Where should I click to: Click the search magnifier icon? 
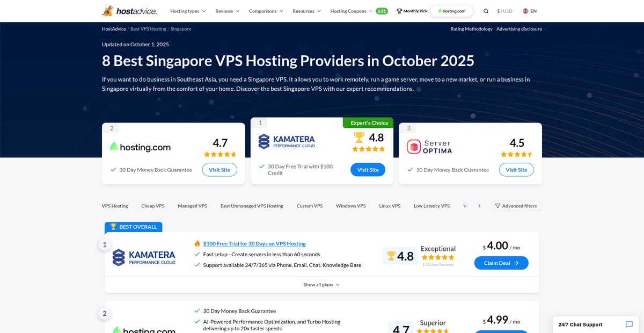[486, 11]
